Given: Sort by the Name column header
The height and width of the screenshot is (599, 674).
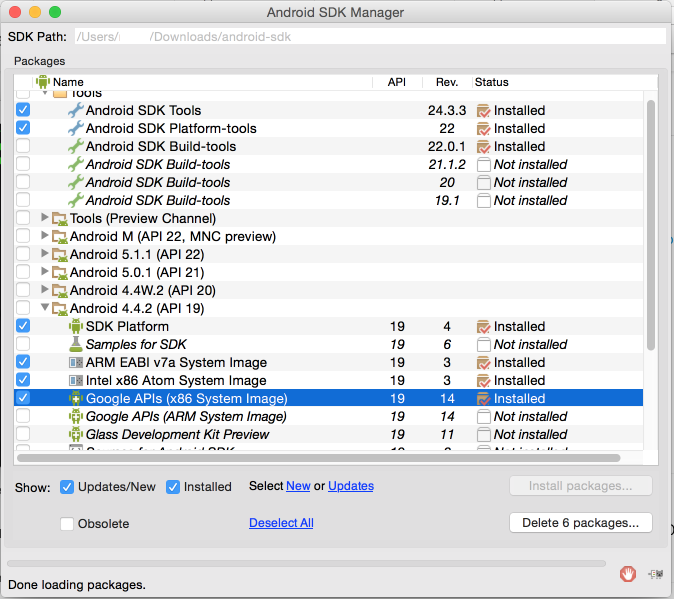Looking at the screenshot, I should (202, 82).
